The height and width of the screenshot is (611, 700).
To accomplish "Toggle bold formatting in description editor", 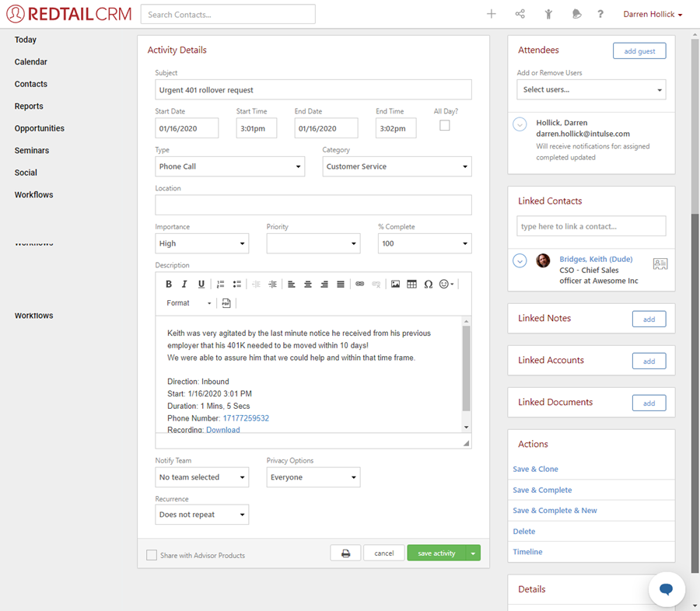I will [169, 285].
